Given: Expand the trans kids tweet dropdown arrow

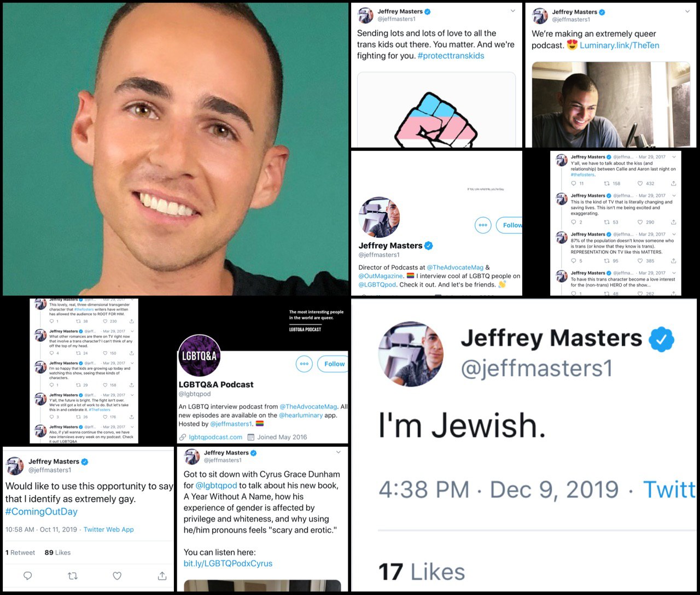Looking at the screenshot, I should (x=512, y=11).
